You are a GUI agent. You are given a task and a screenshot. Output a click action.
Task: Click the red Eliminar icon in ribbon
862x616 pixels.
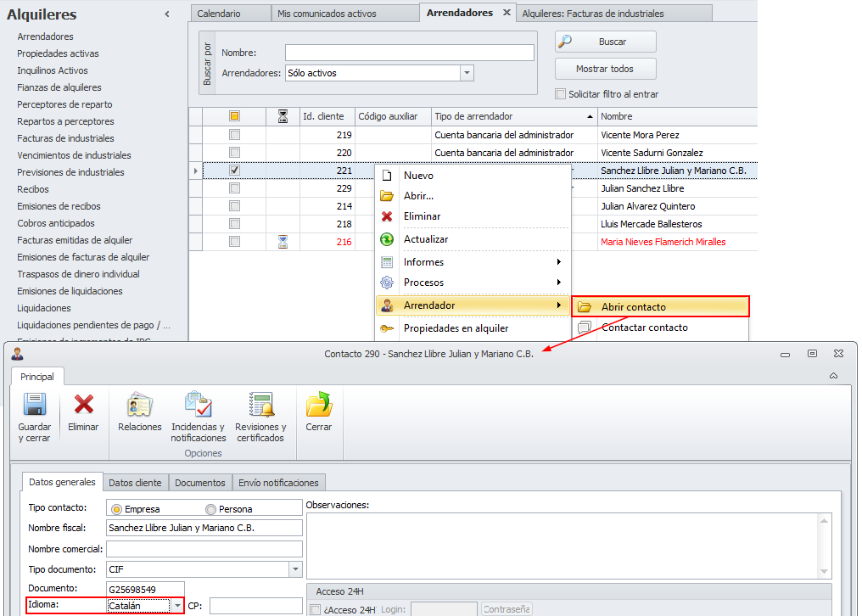coord(83,406)
